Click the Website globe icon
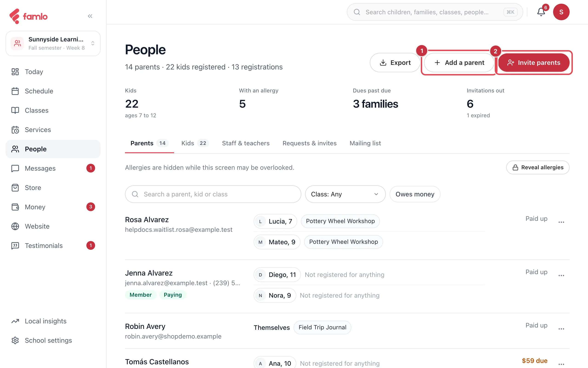 point(15,226)
